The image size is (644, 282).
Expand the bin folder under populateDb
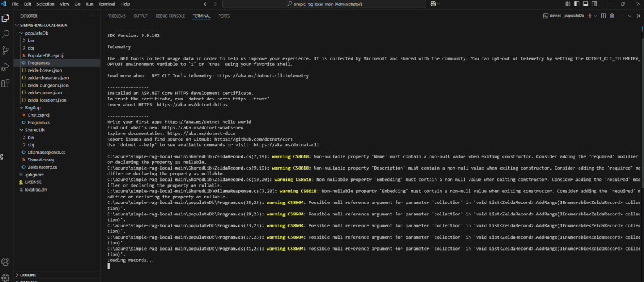(x=56, y=41)
